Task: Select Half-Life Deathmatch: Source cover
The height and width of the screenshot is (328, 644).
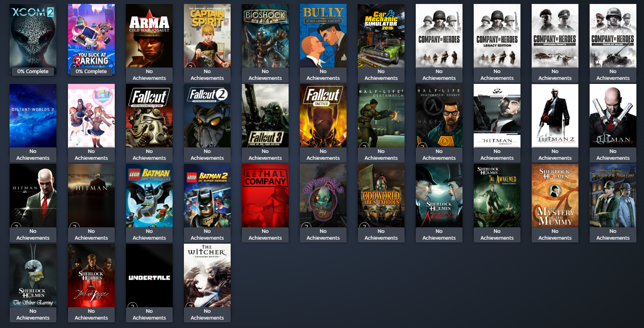Action: (439, 116)
